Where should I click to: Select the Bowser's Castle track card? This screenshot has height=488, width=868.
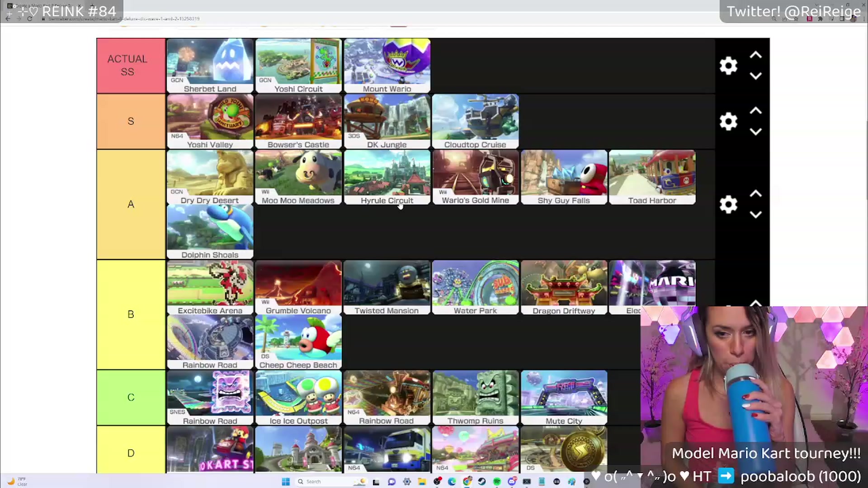[x=298, y=122]
